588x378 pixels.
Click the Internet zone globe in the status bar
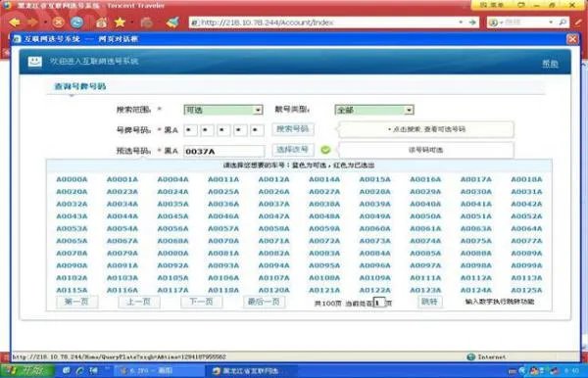pos(471,356)
